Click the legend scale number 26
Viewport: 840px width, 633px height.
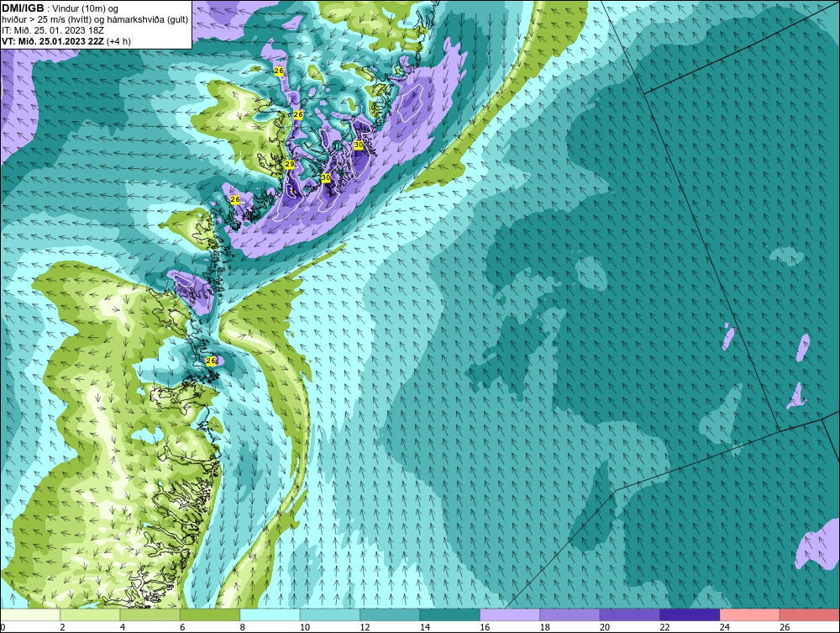click(x=785, y=627)
